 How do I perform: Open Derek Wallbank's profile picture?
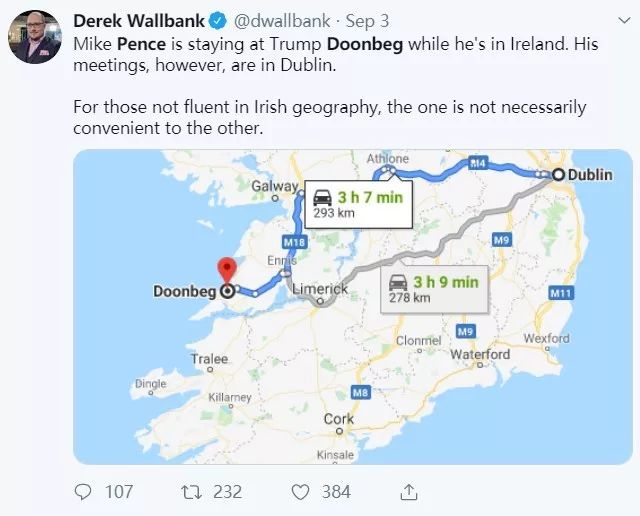tap(35, 37)
